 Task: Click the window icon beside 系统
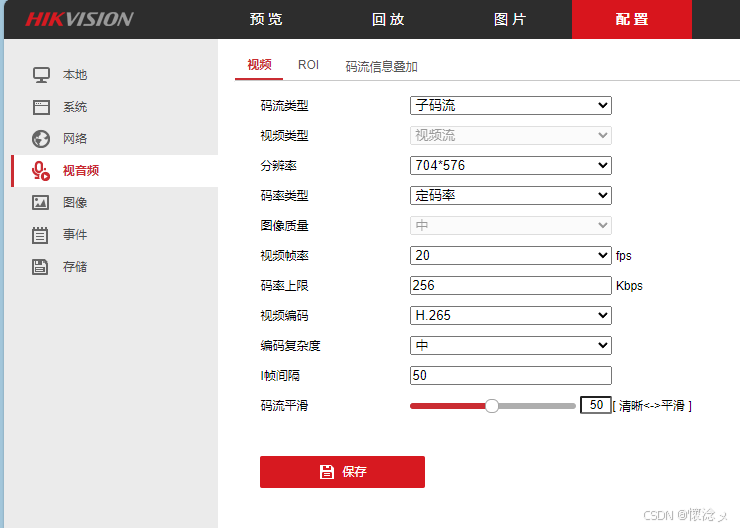click(41, 107)
